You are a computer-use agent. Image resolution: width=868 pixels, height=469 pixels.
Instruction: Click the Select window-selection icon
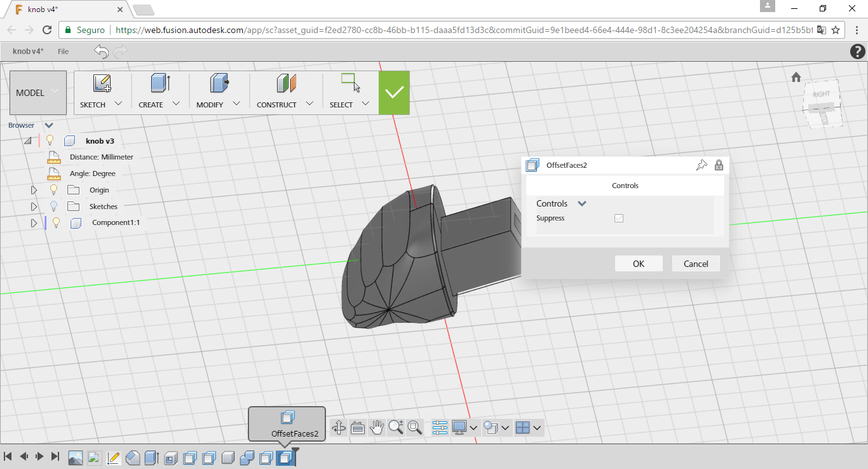pos(351,83)
